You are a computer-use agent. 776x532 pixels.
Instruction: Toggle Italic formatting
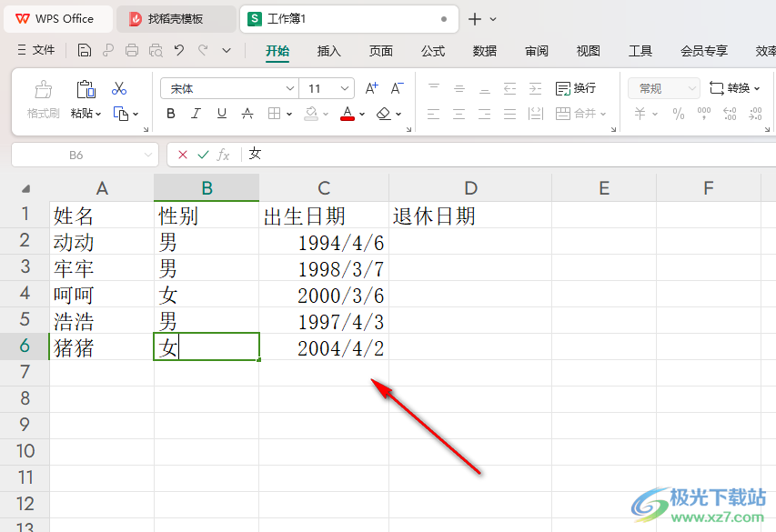196,114
